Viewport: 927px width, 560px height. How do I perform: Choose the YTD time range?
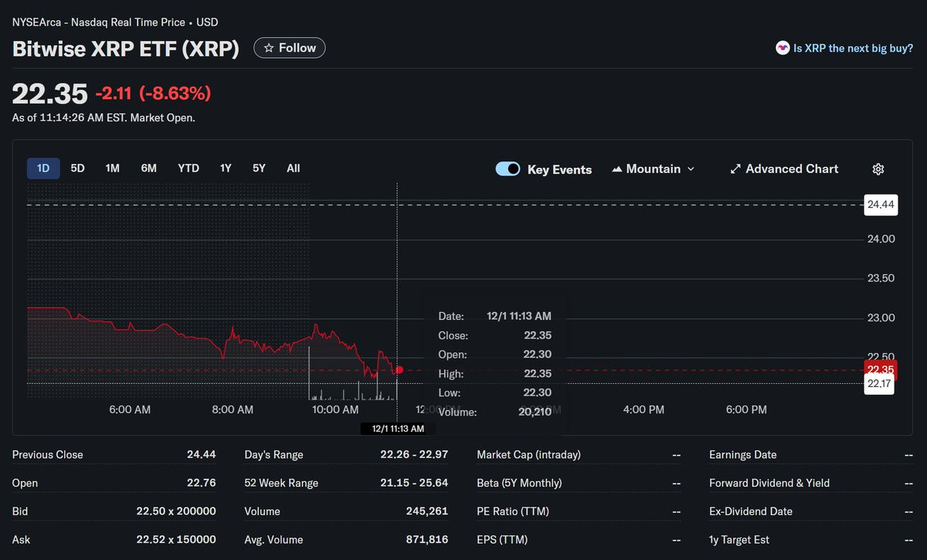[188, 168]
